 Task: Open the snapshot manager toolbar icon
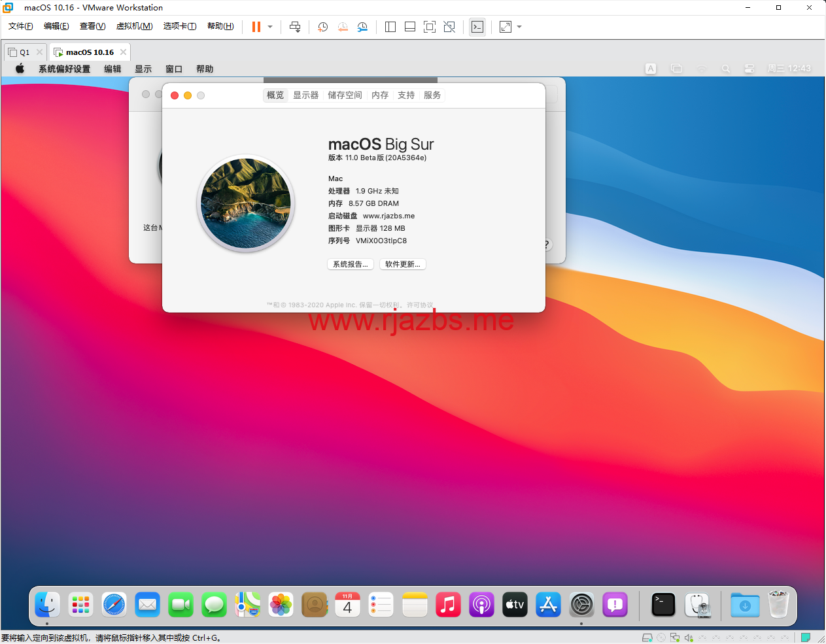click(362, 27)
